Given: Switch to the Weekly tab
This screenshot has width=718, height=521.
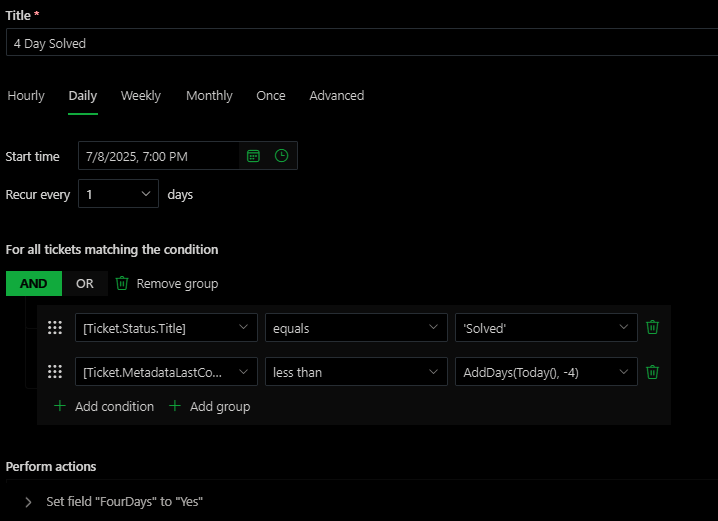Looking at the screenshot, I should pyautogui.click(x=141, y=96).
